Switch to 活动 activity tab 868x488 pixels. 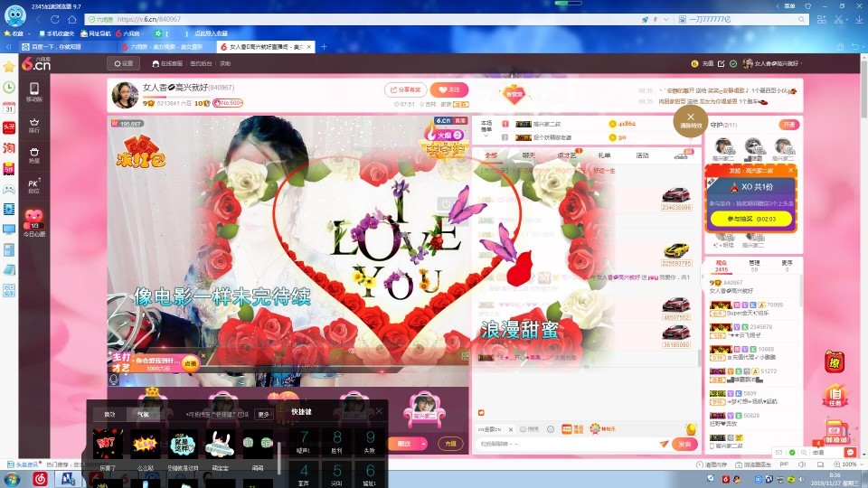[642, 155]
